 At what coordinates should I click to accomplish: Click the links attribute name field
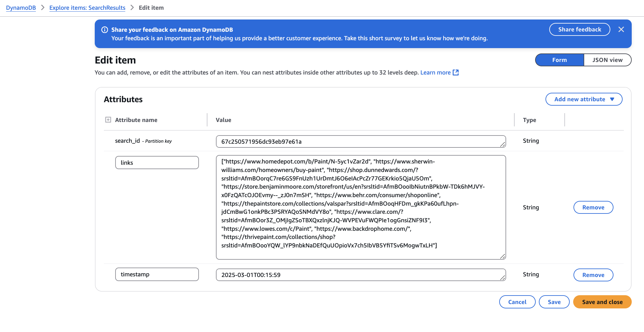[157, 163]
